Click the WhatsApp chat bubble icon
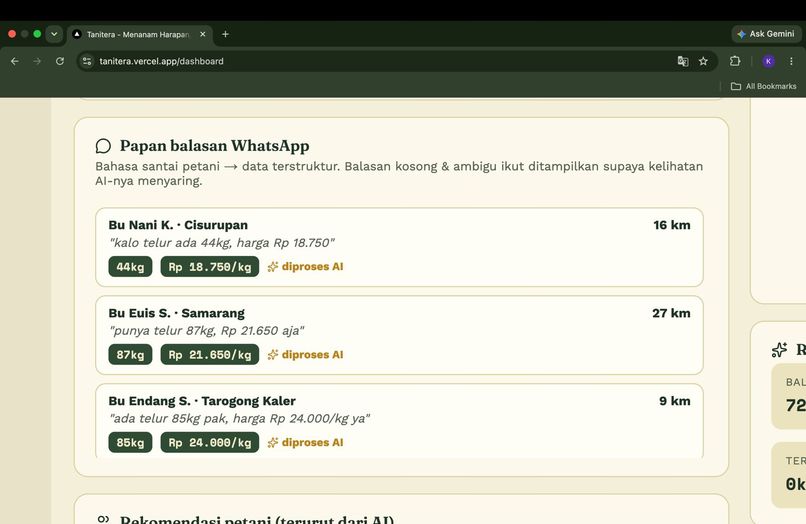The image size is (806, 524). tap(103, 146)
